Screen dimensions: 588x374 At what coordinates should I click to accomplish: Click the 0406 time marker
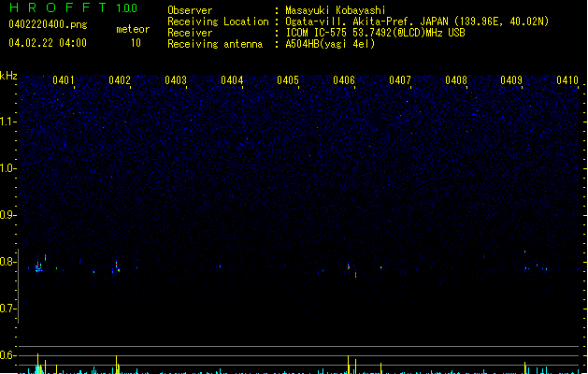[344, 80]
